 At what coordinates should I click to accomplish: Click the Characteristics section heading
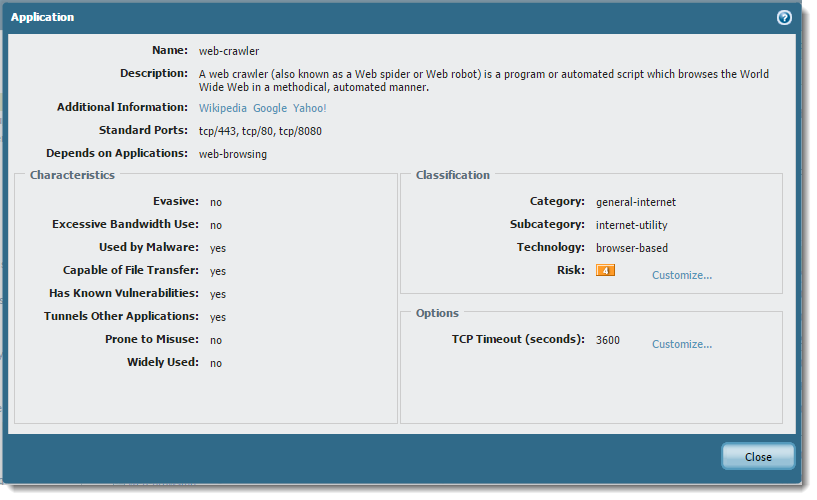pos(72,175)
